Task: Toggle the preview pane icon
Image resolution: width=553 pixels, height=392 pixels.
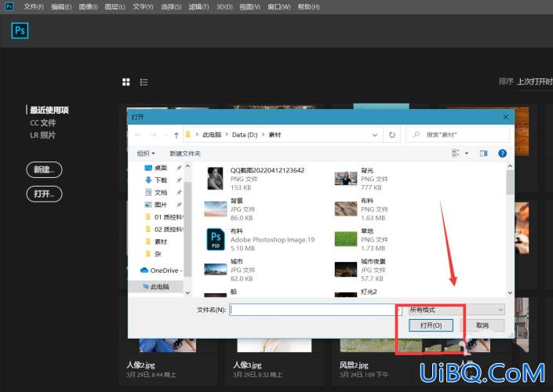Action: click(x=483, y=154)
